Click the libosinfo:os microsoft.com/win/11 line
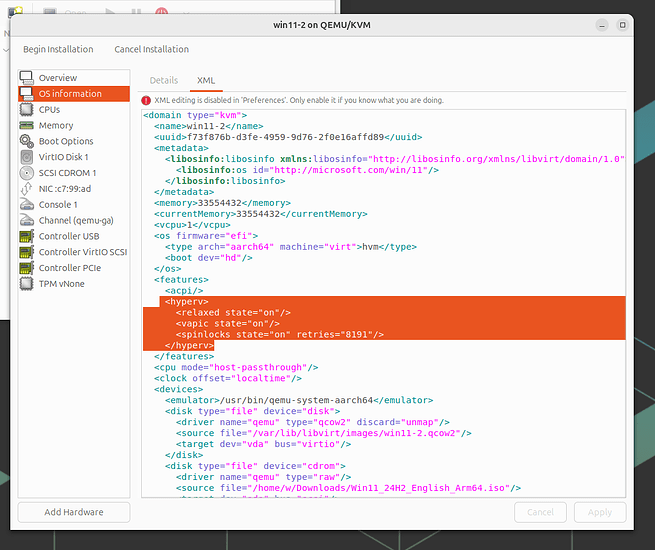 [x=307, y=170]
